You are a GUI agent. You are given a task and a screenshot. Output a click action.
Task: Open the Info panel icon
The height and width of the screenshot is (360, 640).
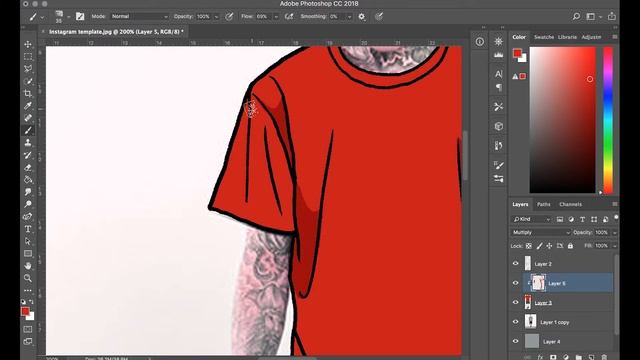[x=480, y=42]
